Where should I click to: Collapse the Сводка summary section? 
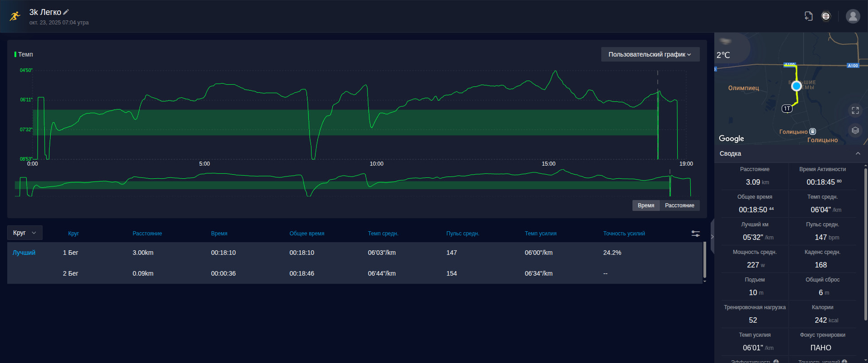tap(858, 153)
